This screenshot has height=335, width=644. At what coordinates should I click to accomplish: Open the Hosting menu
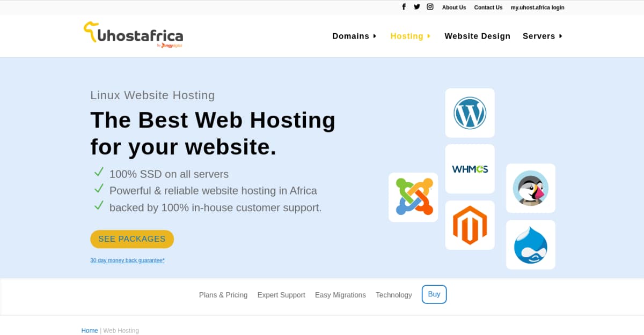pyautogui.click(x=407, y=36)
